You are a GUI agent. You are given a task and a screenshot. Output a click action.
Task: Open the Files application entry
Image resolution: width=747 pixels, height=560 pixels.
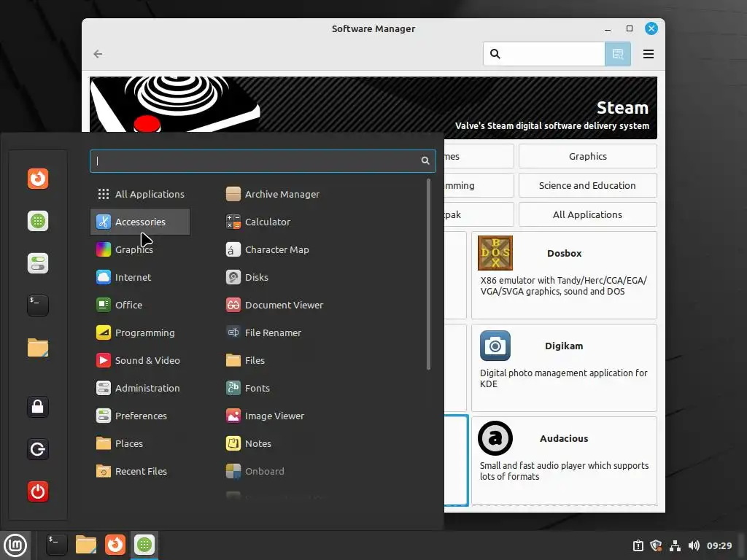point(245,360)
